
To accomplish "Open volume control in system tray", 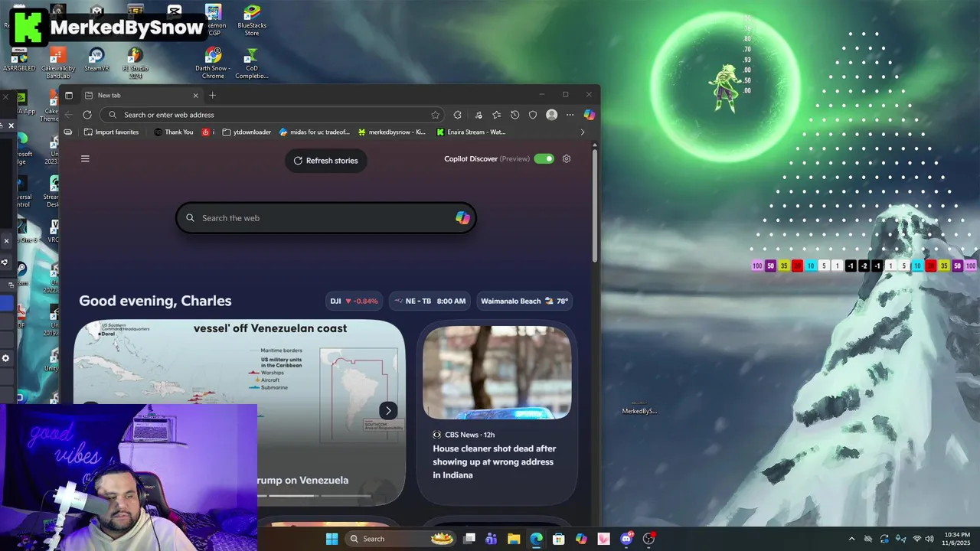I will (931, 539).
